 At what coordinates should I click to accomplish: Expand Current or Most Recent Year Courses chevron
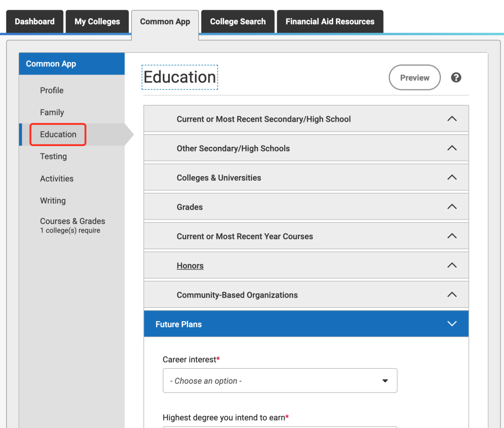pos(452,236)
